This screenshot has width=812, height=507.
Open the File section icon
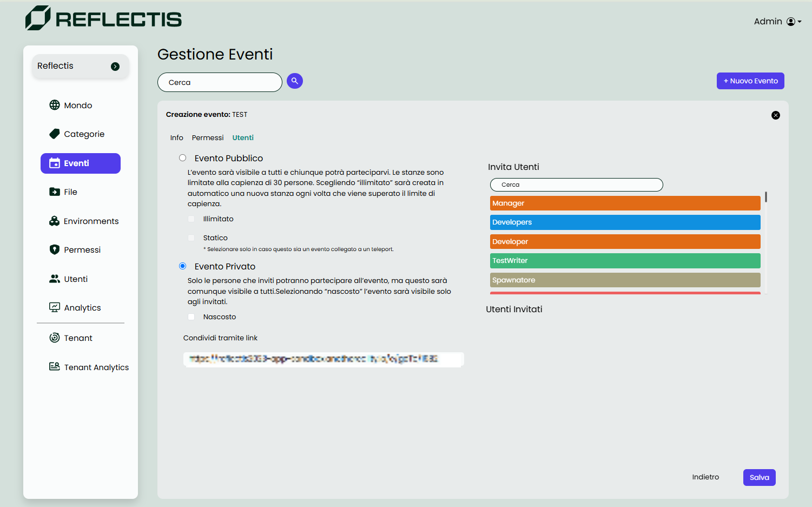pos(55,192)
